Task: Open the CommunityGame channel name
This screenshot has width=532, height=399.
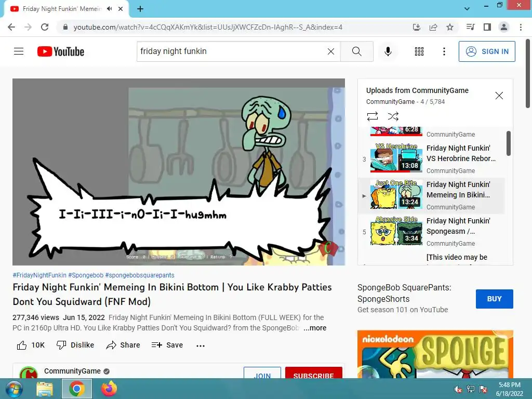Action: coord(72,371)
